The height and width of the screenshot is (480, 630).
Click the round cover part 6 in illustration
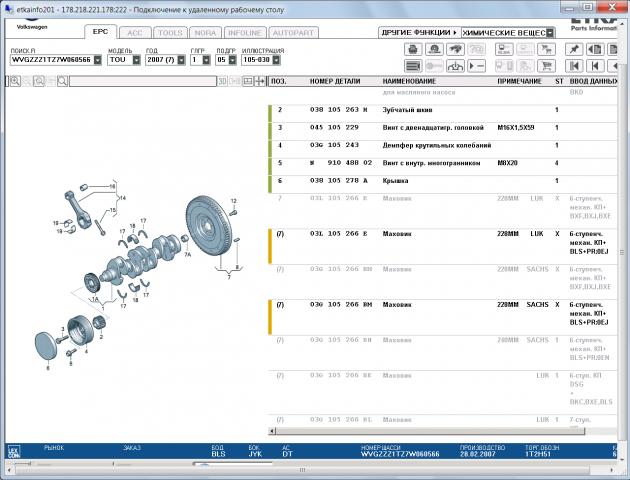pyautogui.click(x=46, y=346)
